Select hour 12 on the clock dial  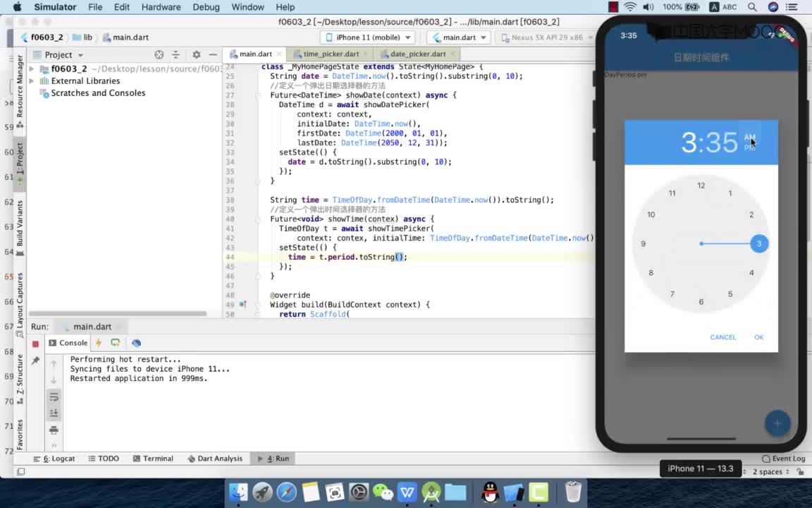coord(701,186)
